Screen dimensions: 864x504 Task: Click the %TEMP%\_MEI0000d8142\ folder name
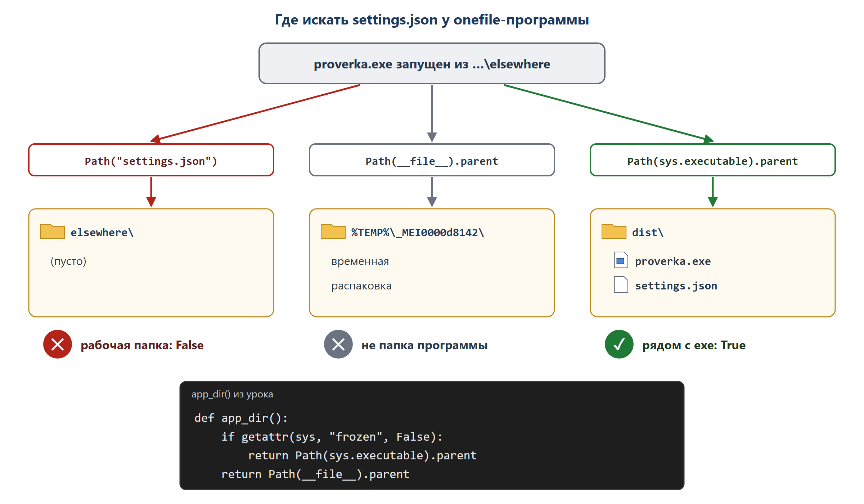(x=418, y=233)
